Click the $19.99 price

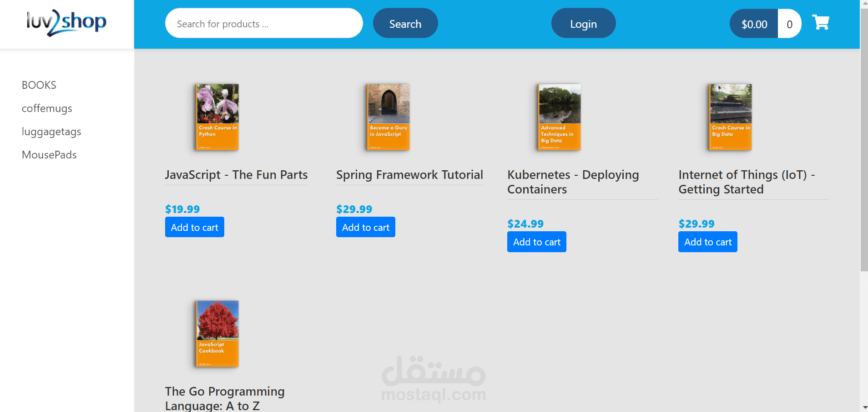coord(182,209)
